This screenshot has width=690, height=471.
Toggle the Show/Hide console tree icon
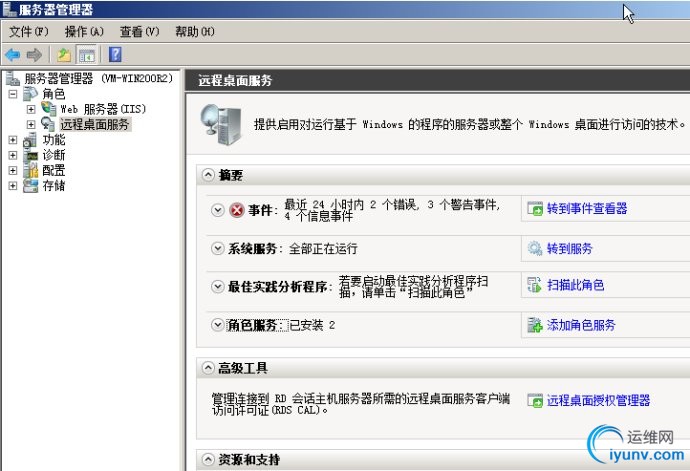(86, 55)
